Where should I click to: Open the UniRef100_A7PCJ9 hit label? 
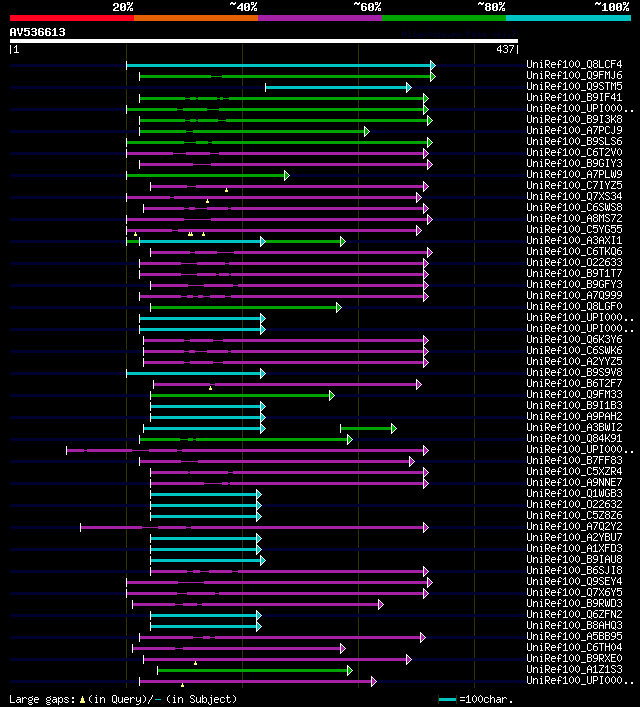coord(574,130)
